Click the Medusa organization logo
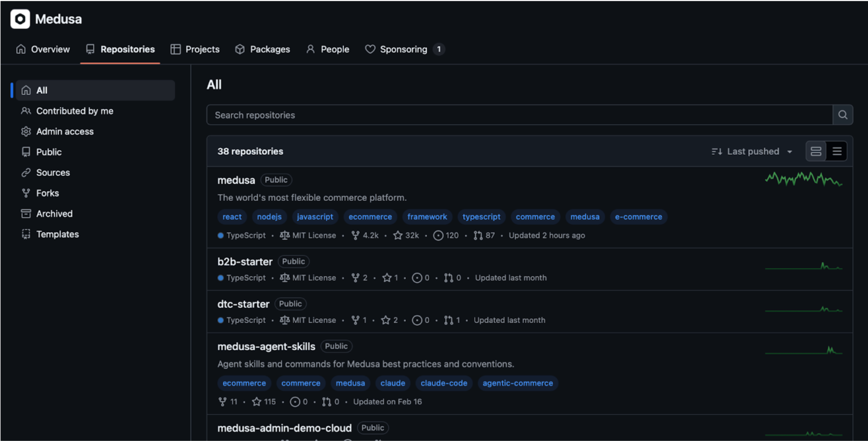This screenshot has height=441, width=868. (x=20, y=19)
